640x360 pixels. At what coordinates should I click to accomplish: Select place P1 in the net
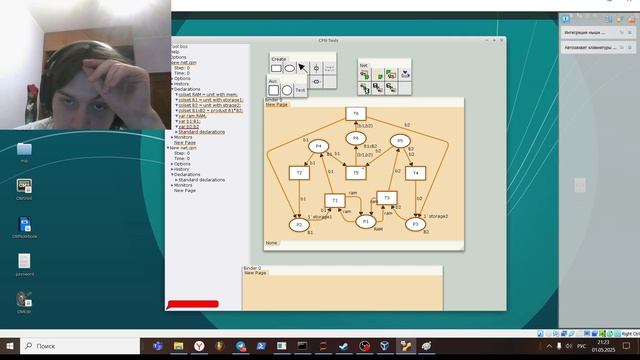pos(366,222)
